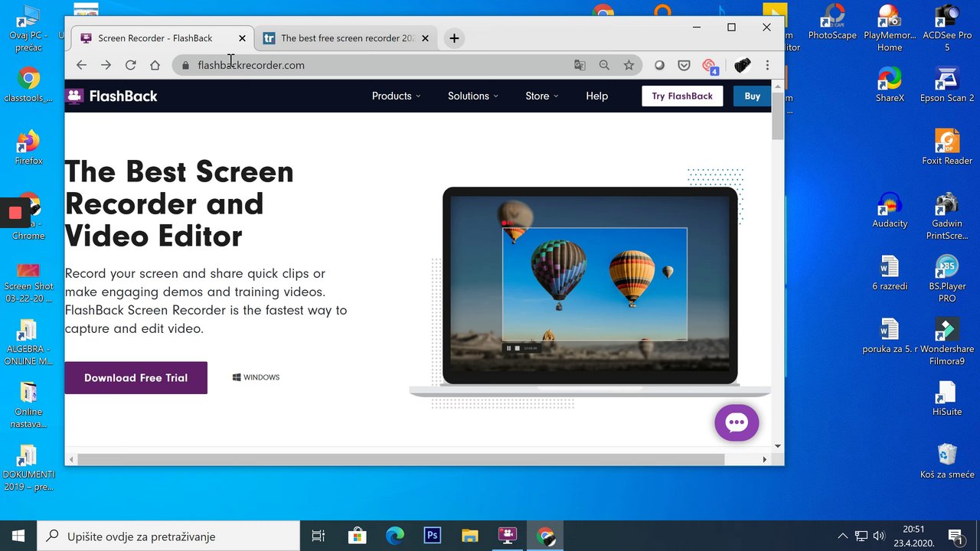The height and width of the screenshot is (551, 980).
Task: Open ACDSee Pro 5 desktop shortcut
Action: coord(947,28)
